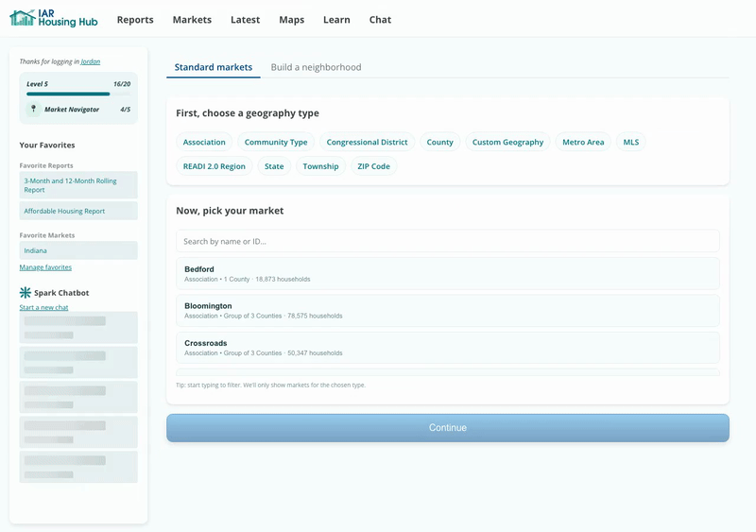This screenshot has width=756, height=532.
Task: Select the ZIP Code geography chip
Action: tap(373, 166)
